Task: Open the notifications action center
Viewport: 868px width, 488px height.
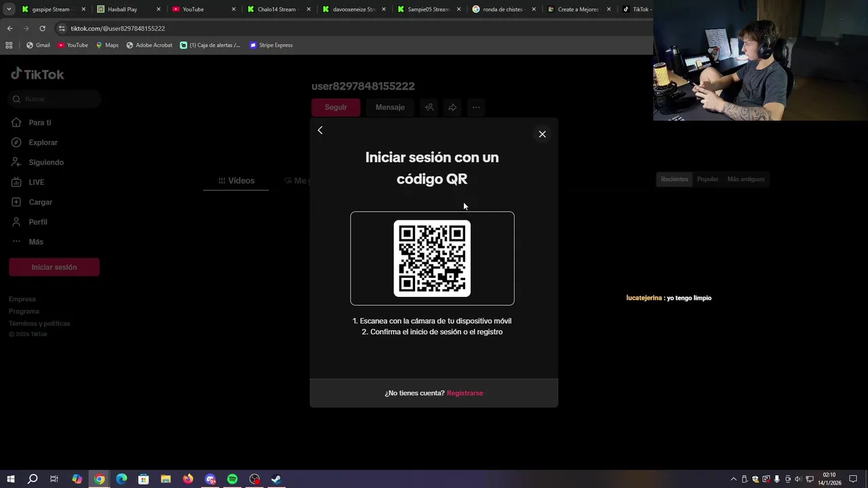Action: tap(853, 479)
